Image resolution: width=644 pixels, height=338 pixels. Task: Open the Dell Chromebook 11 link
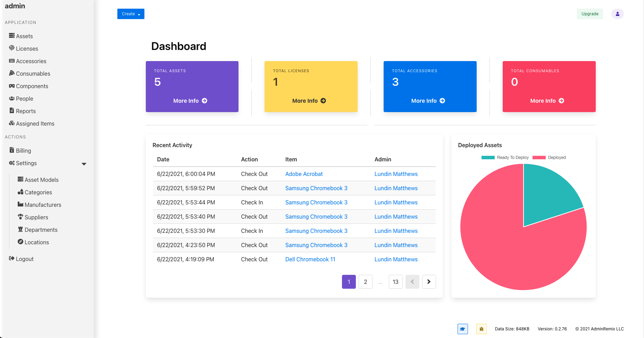click(310, 259)
